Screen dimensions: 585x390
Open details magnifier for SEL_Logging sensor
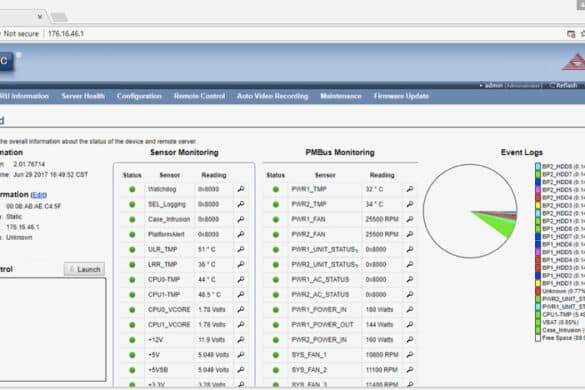[241, 204]
